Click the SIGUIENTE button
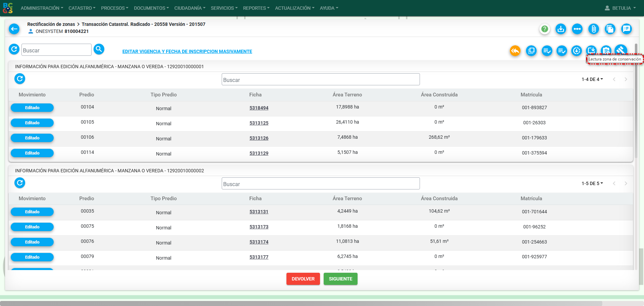Screen dimensions: 644x306 point(340,279)
